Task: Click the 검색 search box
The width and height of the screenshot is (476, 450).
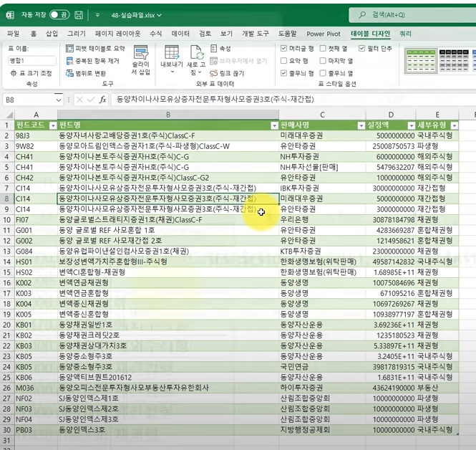Action: point(412,15)
